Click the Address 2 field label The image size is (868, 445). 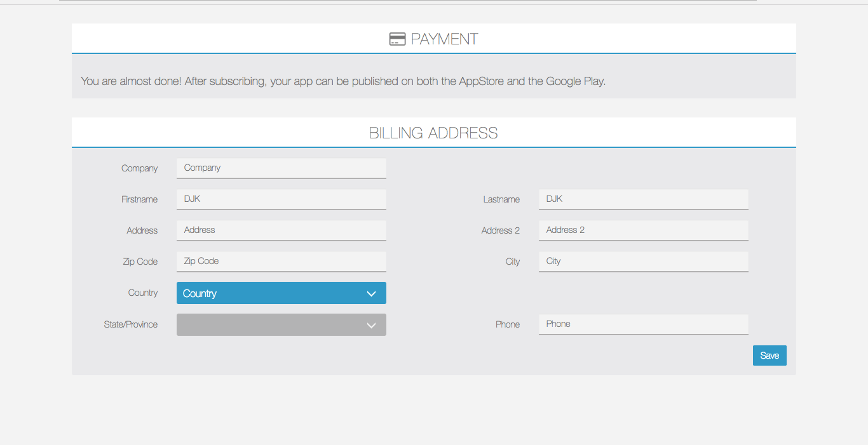click(501, 230)
